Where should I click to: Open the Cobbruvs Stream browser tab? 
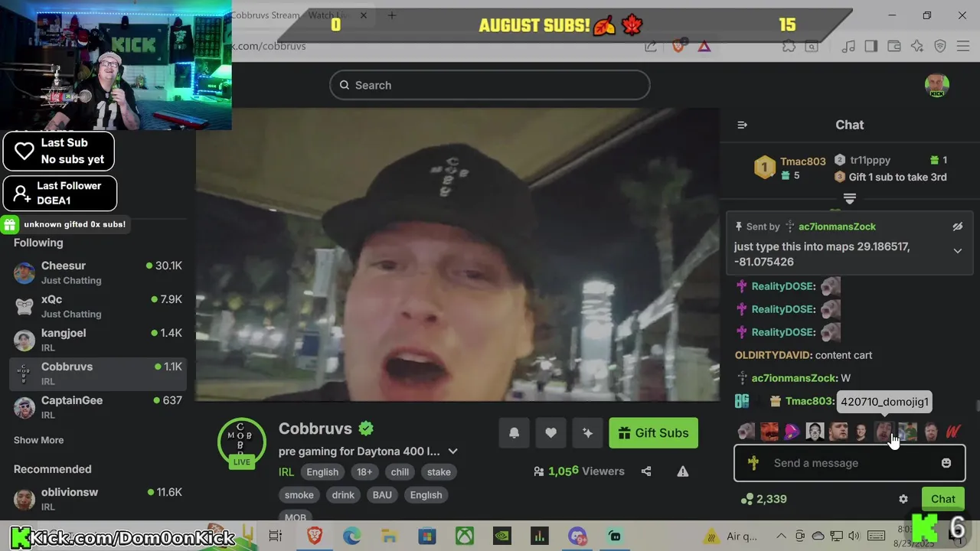[291, 15]
